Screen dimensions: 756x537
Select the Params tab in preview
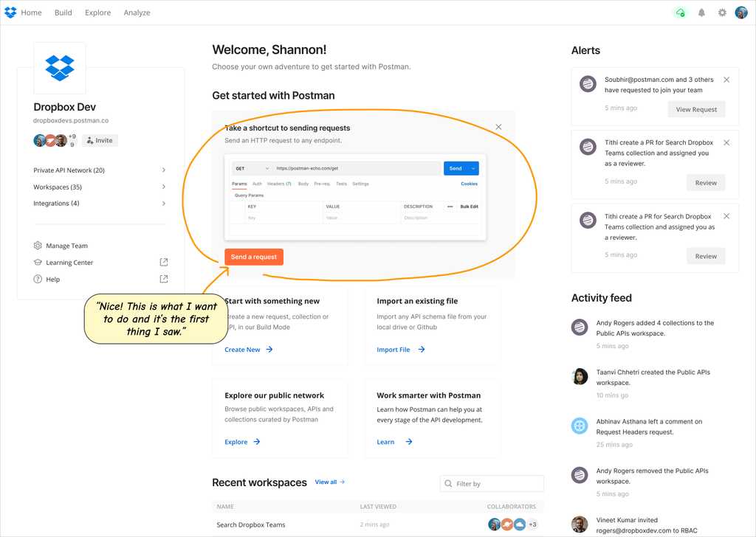239,184
